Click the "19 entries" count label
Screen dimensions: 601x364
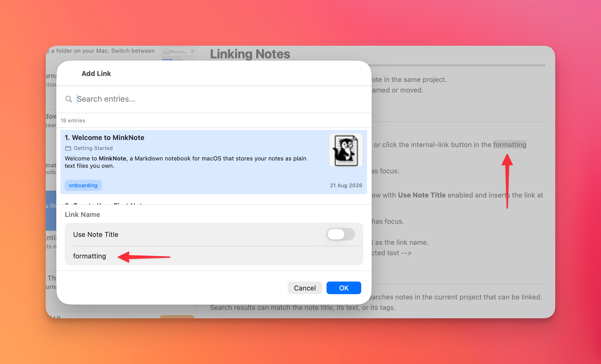click(73, 121)
